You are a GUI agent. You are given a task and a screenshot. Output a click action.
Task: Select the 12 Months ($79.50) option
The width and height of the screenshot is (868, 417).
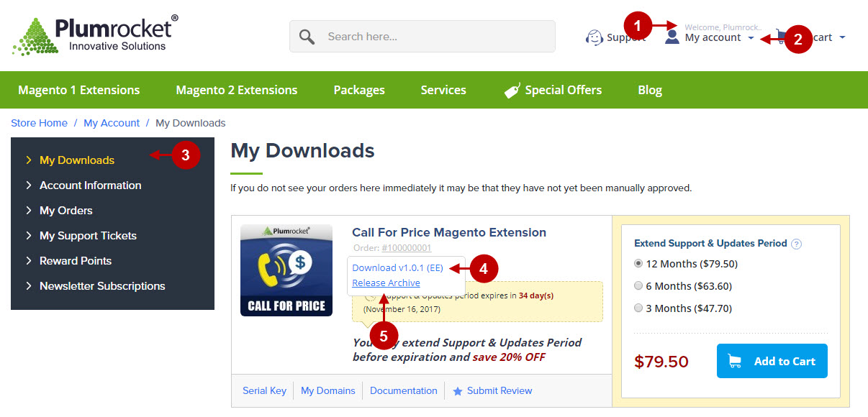[x=637, y=264]
